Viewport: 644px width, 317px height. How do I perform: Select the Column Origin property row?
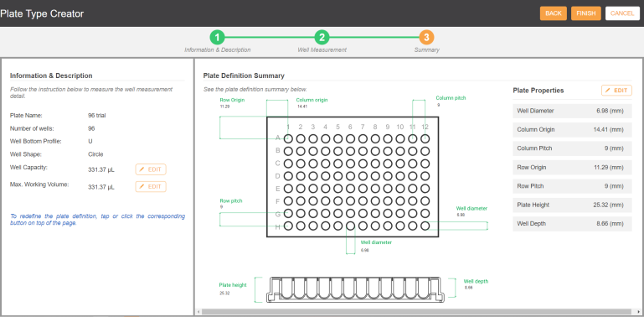point(572,129)
